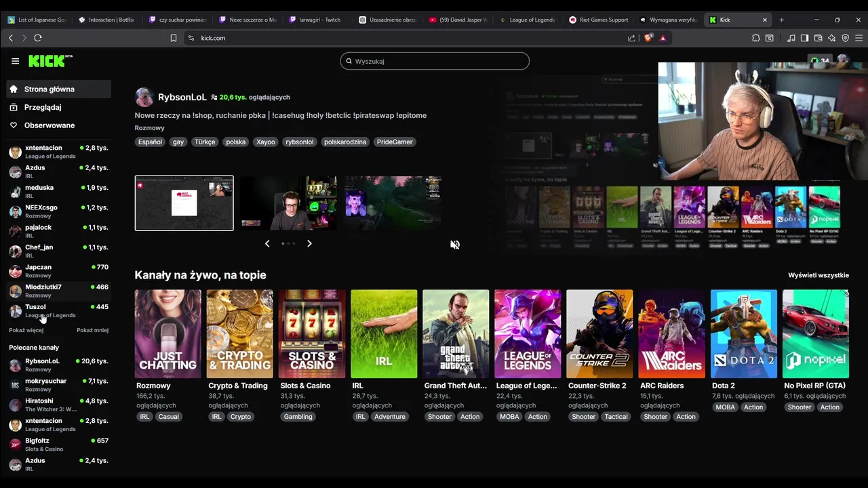The height and width of the screenshot is (488, 868).
Task: Open the No Pixel RP (GTA) category card
Action: [816, 333]
